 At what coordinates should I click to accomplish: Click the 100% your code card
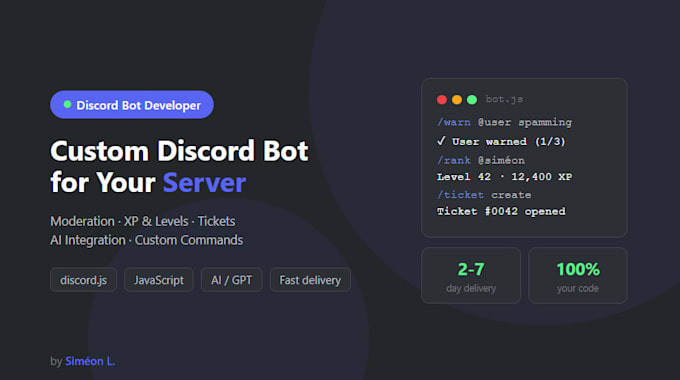(578, 275)
